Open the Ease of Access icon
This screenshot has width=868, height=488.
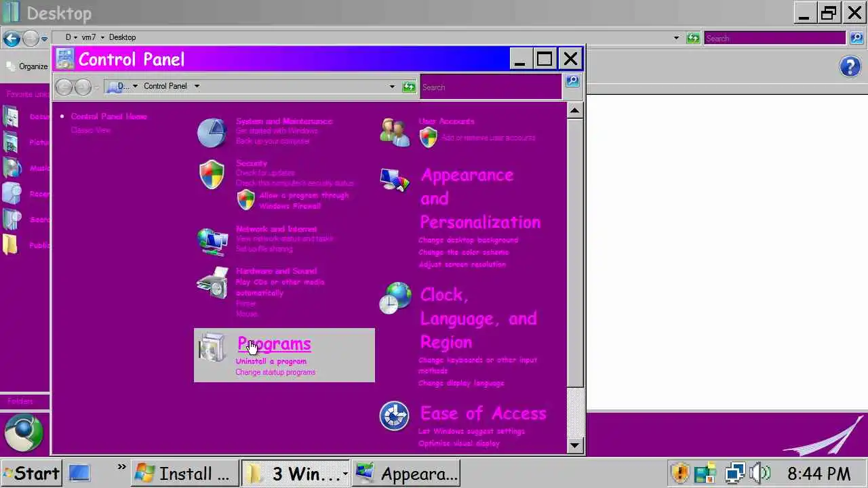[x=394, y=416]
